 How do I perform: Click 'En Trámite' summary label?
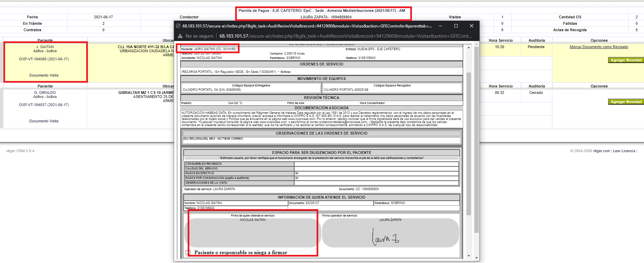[x=32, y=23]
